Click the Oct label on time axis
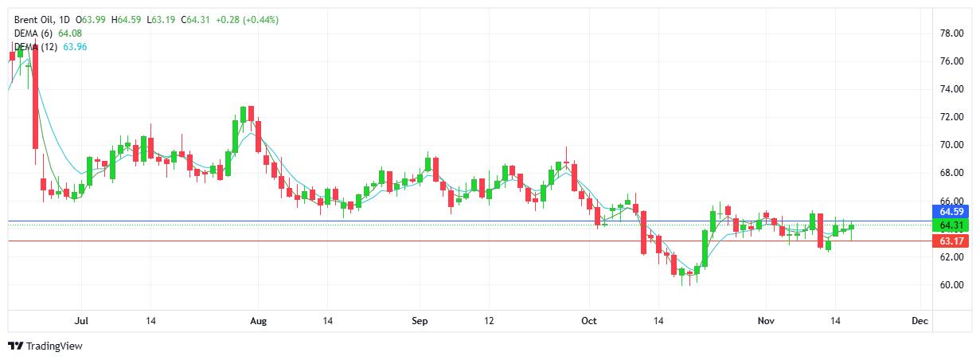 pos(588,321)
